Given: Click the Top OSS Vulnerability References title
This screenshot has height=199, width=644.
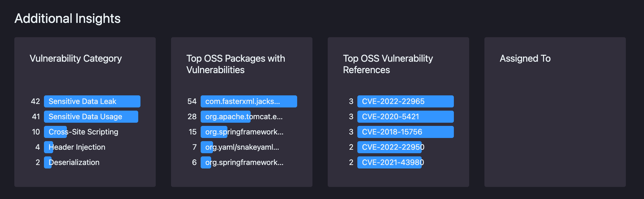Looking at the screenshot, I should pyautogui.click(x=388, y=64).
